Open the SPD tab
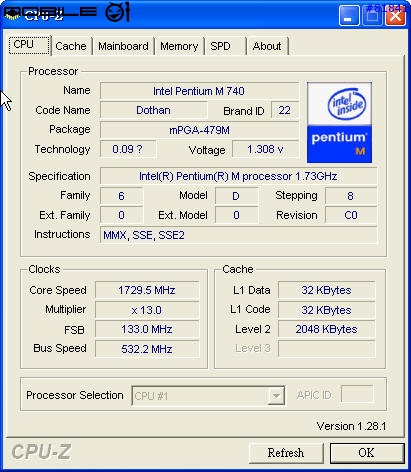 (x=225, y=46)
